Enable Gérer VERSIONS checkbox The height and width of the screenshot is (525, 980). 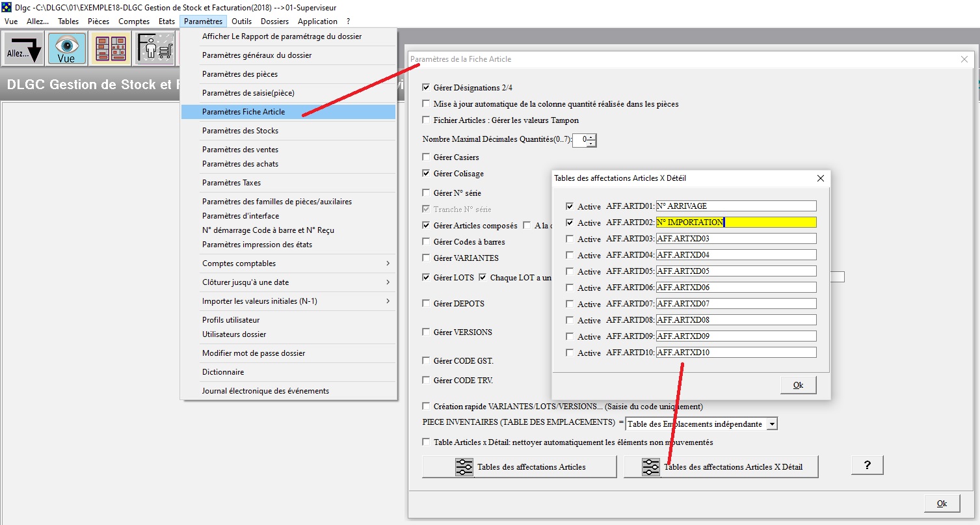427,332
